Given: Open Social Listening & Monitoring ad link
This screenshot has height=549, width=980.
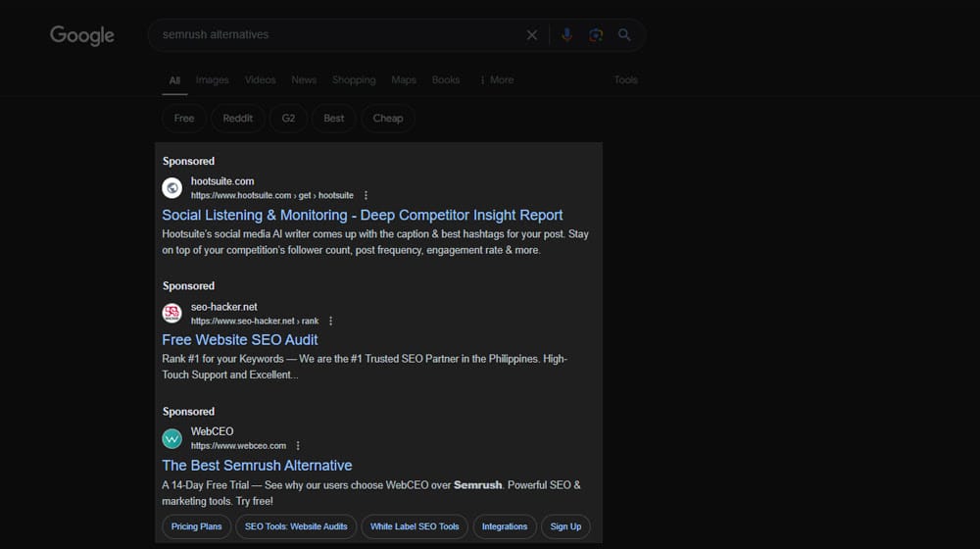Looking at the screenshot, I should [x=363, y=215].
